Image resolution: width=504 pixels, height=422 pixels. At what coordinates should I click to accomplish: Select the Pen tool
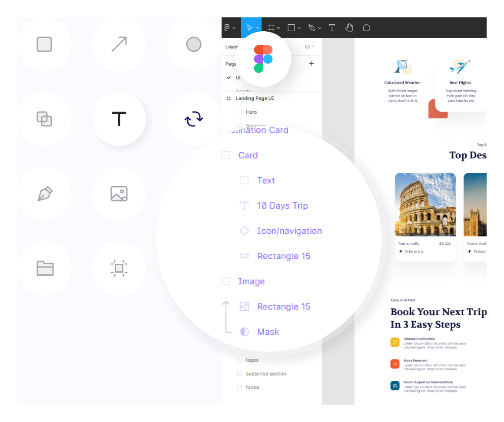312,27
